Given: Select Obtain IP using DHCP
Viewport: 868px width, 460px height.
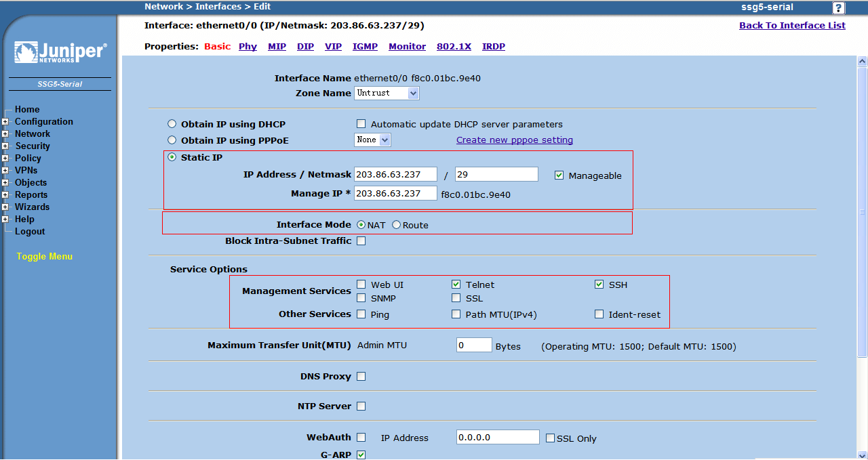Looking at the screenshot, I should 172,124.
